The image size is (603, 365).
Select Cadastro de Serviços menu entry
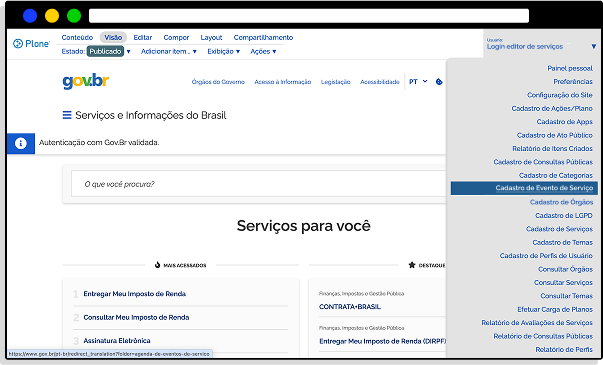[559, 229]
